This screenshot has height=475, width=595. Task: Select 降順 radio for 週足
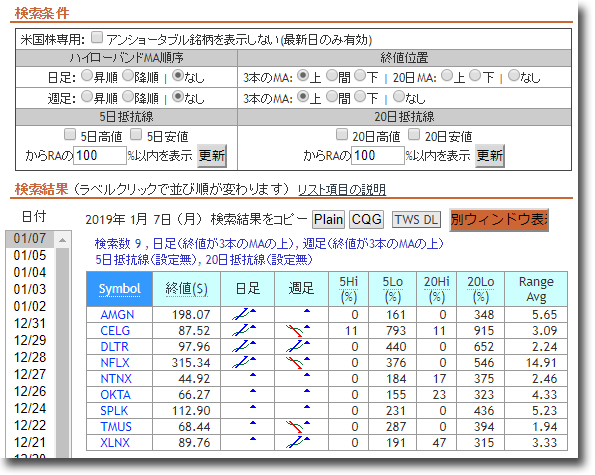(x=128, y=96)
